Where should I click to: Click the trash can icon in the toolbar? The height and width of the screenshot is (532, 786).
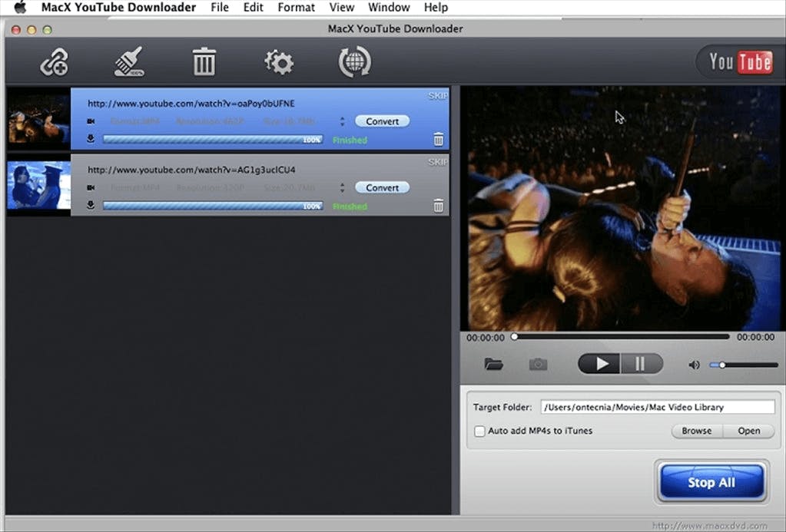204,61
